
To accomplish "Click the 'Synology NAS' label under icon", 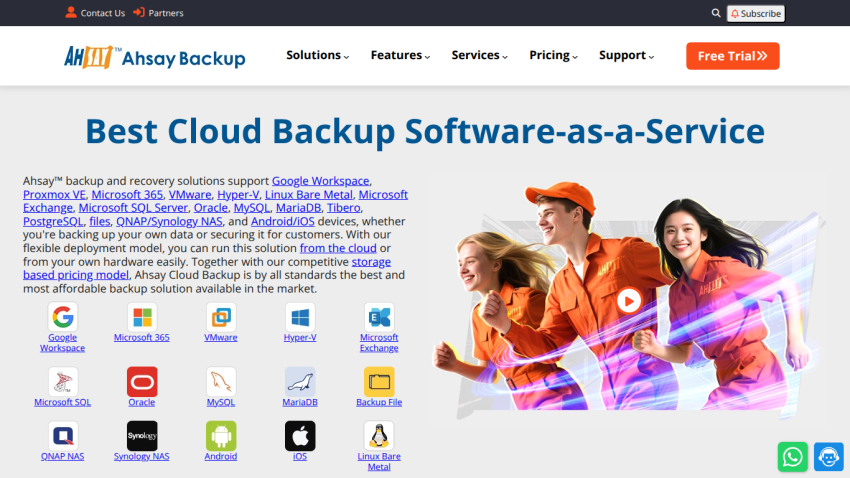I will click(141, 456).
